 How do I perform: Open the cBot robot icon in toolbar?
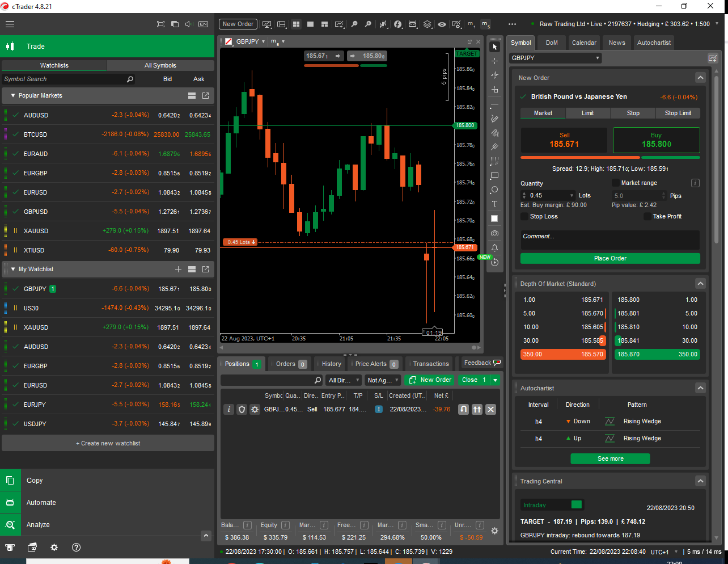pyautogui.click(x=412, y=24)
